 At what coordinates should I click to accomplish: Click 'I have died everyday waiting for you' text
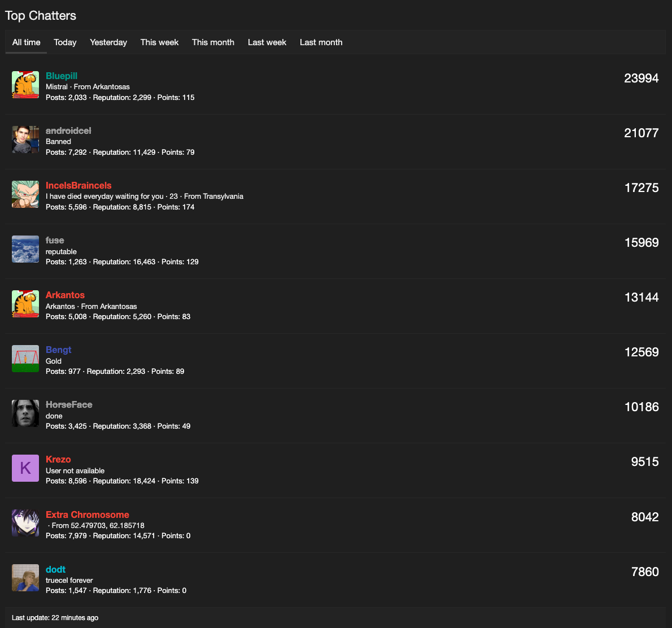104,197
